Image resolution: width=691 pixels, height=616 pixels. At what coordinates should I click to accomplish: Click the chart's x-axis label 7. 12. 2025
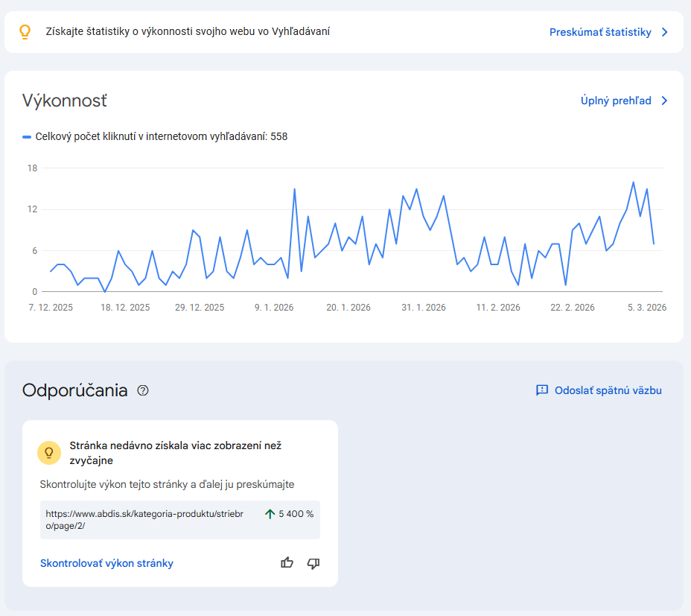(51, 307)
